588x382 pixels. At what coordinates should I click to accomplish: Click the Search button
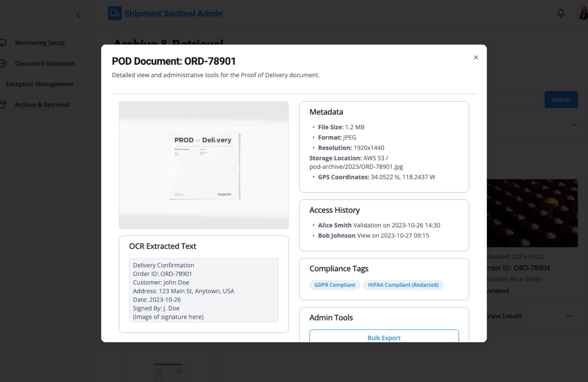click(561, 99)
